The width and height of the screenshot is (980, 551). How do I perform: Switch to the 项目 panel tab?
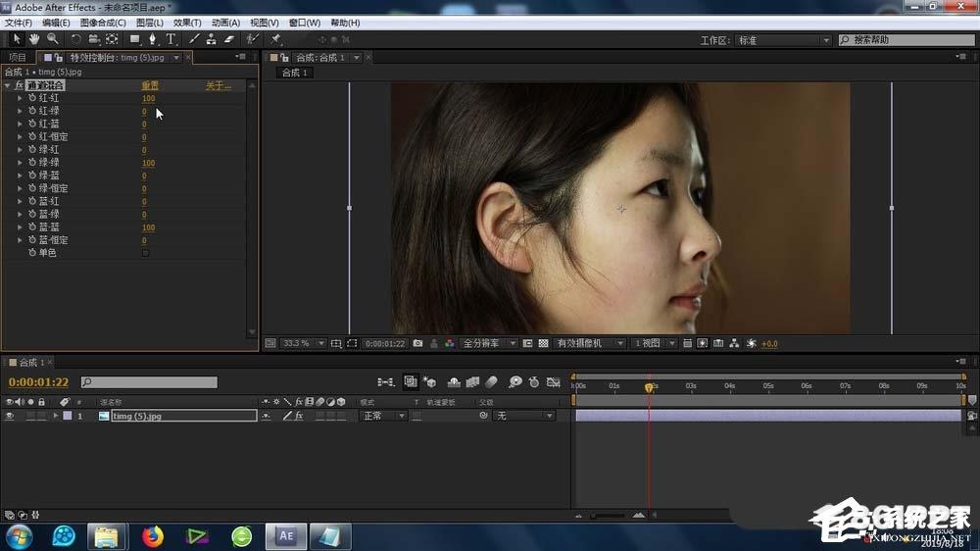pos(18,58)
